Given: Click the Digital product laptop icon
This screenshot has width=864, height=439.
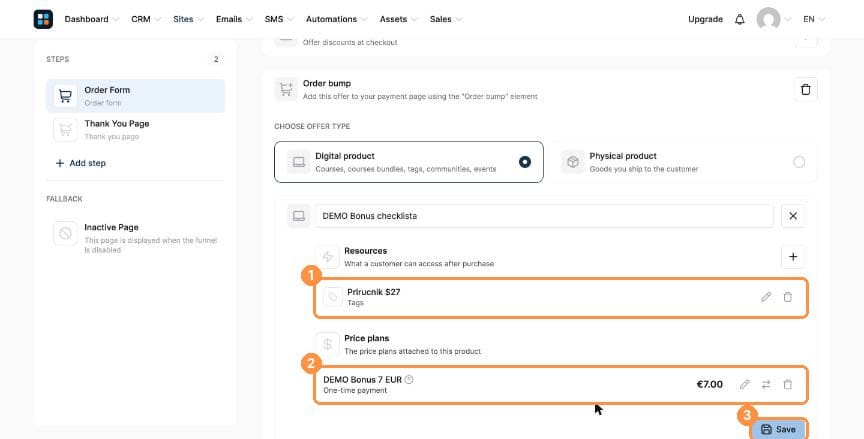Looking at the screenshot, I should (299, 162).
